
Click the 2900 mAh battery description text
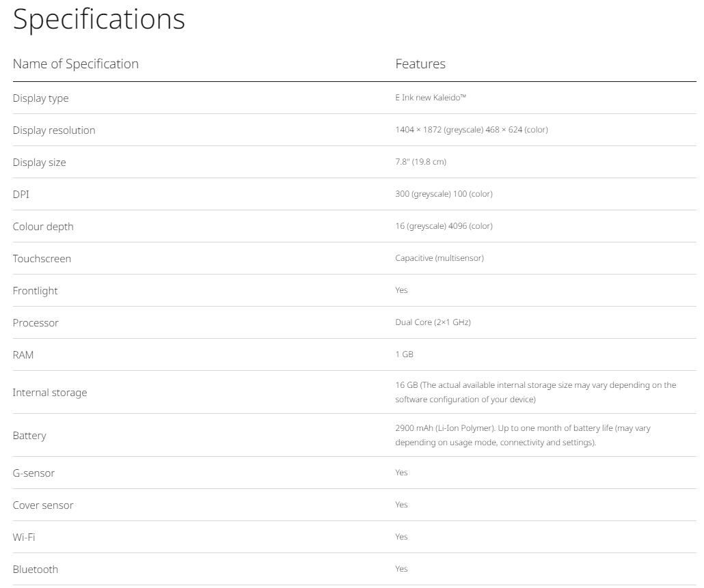(522, 435)
